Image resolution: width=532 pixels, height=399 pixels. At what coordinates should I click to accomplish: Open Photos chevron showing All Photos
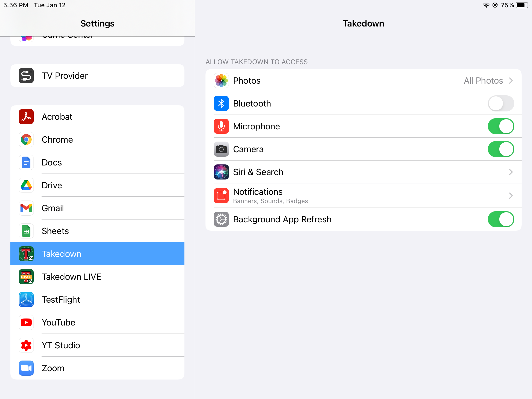click(x=510, y=81)
